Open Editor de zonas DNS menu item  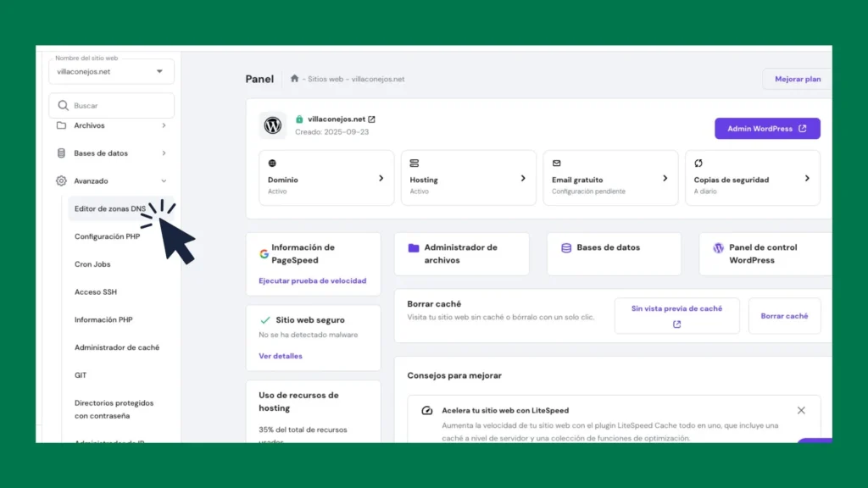click(110, 208)
